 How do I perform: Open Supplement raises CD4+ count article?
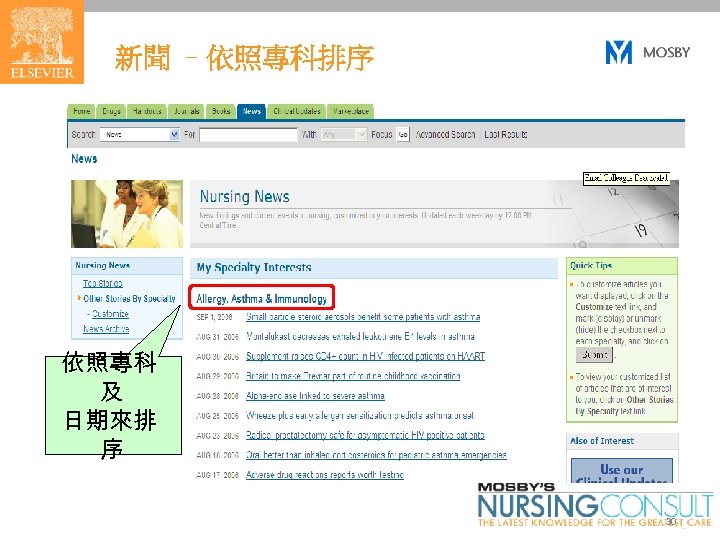click(365, 356)
